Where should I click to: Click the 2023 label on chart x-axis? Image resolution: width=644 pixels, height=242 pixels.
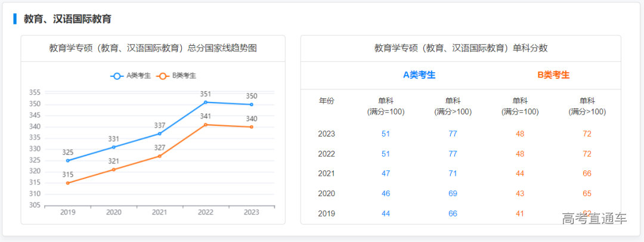point(252,212)
